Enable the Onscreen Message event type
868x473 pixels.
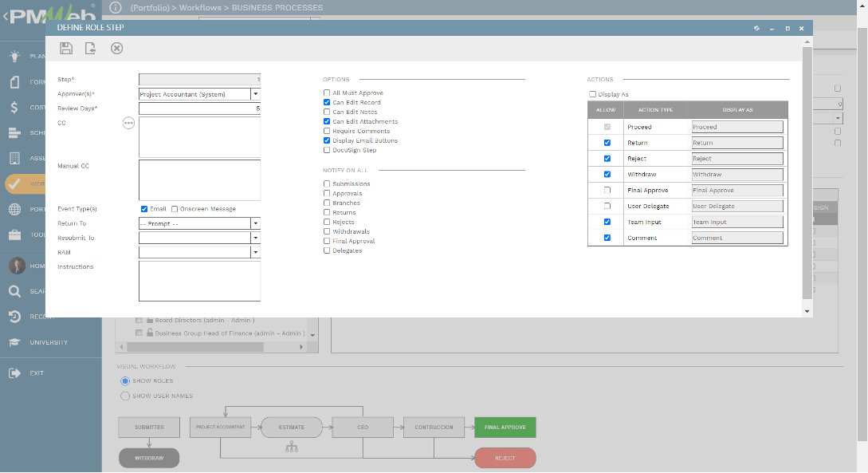(175, 209)
